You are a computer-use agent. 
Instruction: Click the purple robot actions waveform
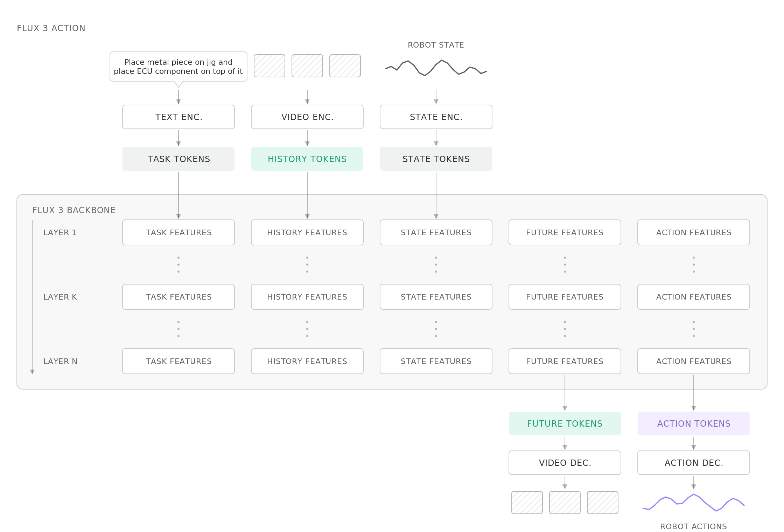coord(694,503)
